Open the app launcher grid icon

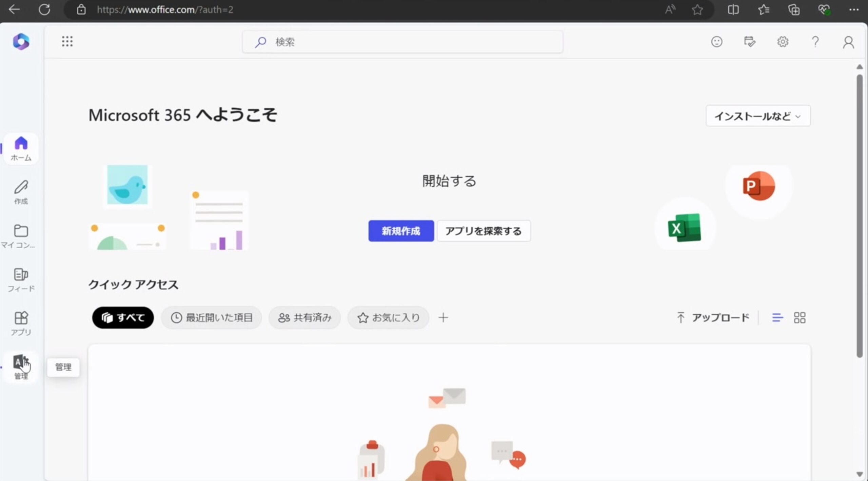click(x=67, y=41)
